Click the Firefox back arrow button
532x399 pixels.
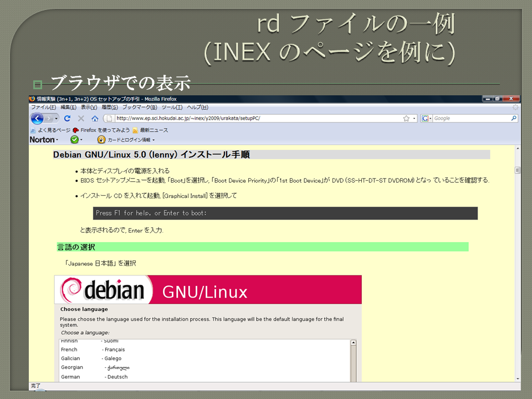click(37, 119)
